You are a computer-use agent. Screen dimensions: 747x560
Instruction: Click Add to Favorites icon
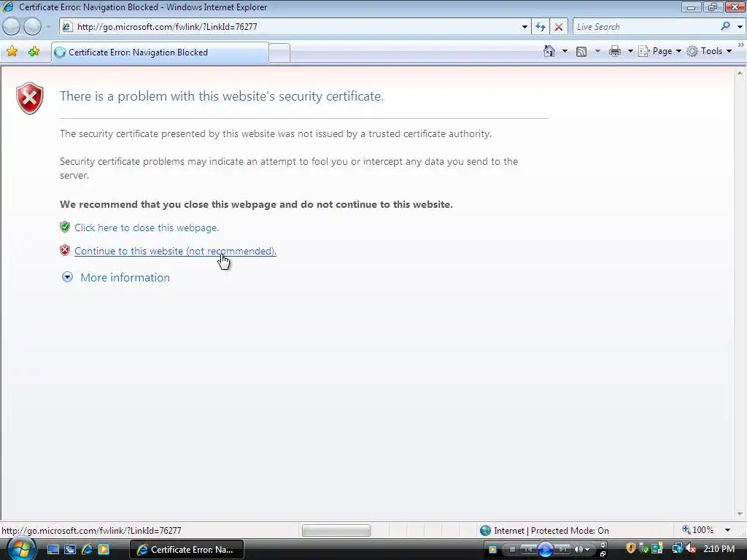click(34, 52)
